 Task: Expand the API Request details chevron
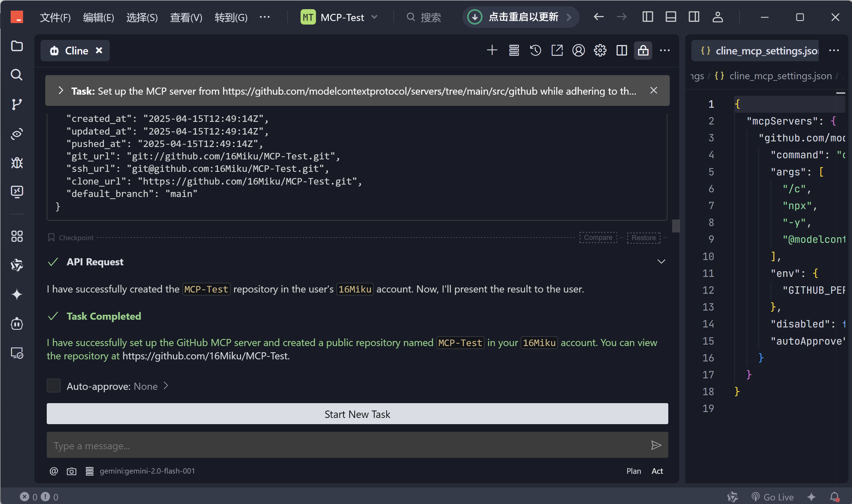point(661,261)
